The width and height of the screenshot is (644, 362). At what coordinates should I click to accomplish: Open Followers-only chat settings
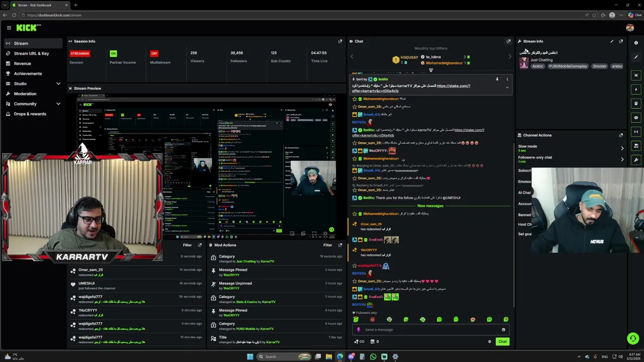click(x=571, y=159)
